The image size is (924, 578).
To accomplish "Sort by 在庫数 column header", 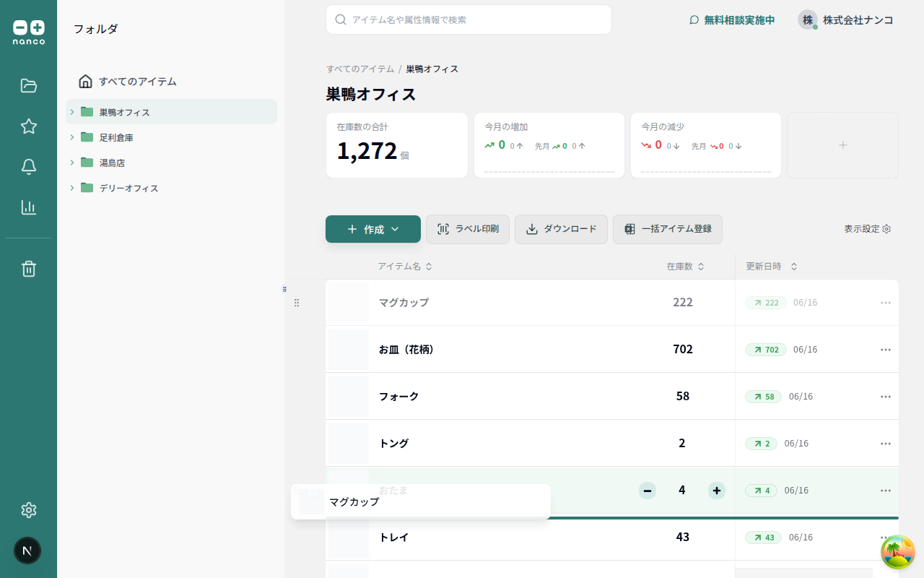I will tap(684, 267).
